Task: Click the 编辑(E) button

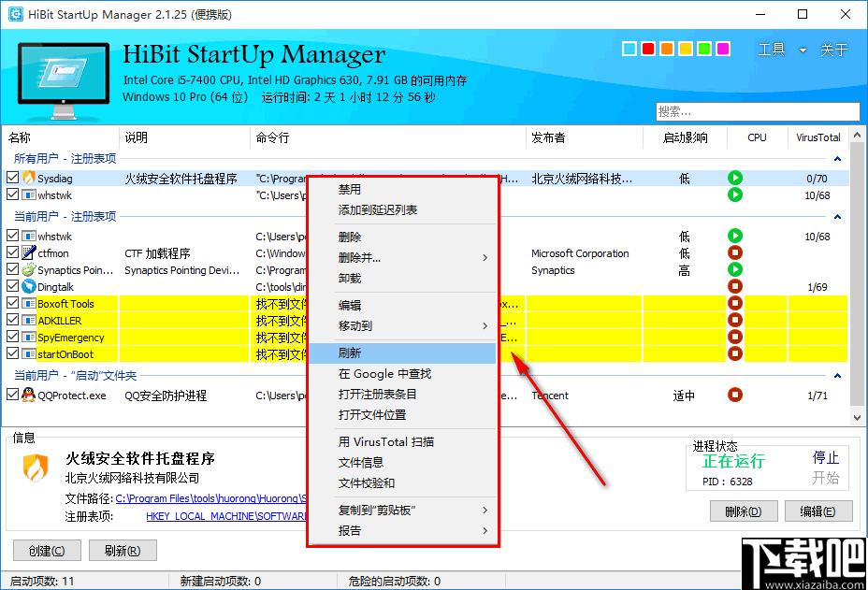Action: pyautogui.click(x=817, y=511)
